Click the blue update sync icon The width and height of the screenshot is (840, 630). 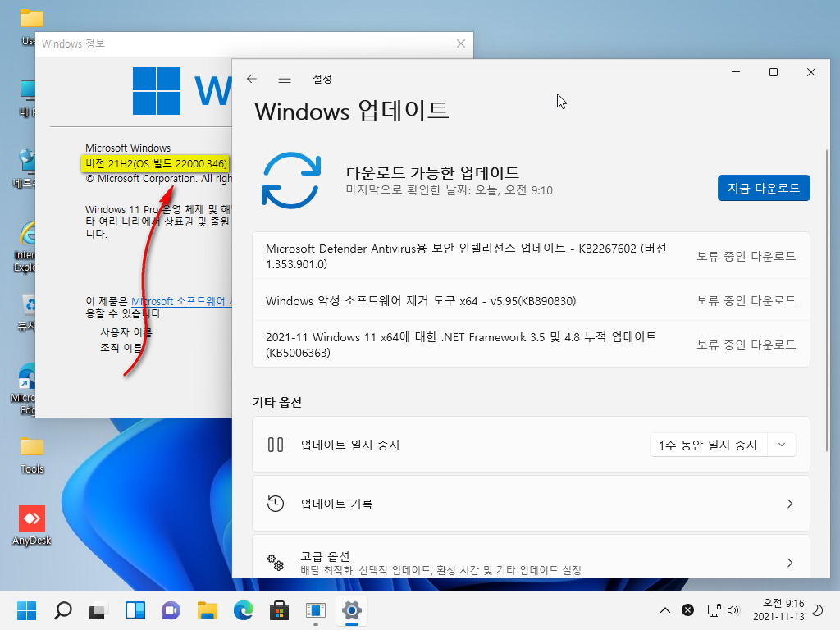pos(291,180)
